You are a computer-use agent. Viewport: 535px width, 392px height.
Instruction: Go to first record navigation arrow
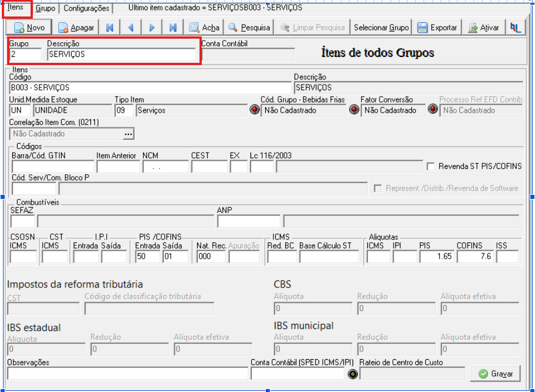click(110, 28)
